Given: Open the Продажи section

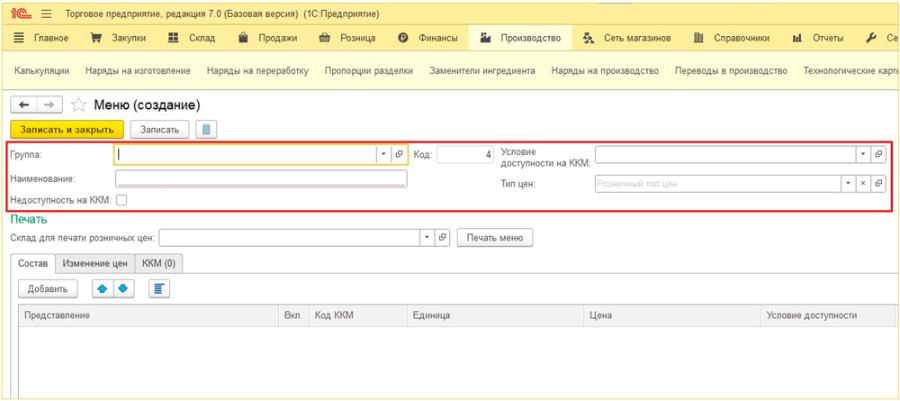Looking at the screenshot, I should pos(267,38).
